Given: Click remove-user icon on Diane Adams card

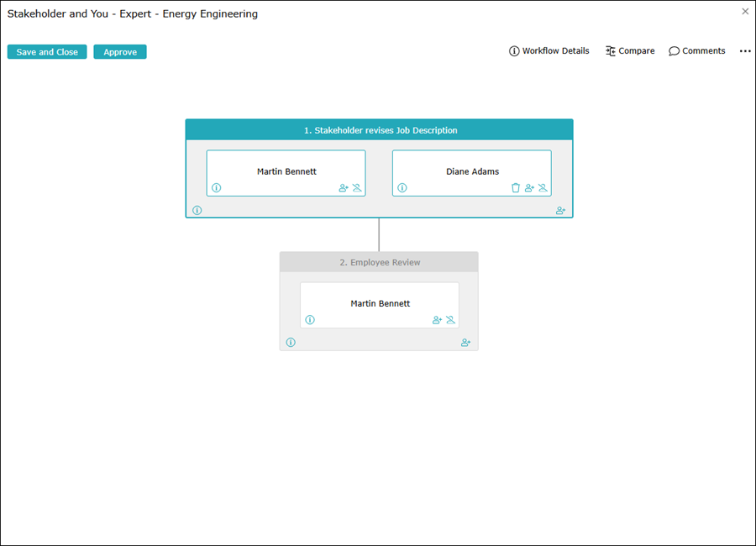Looking at the screenshot, I should 543,188.
